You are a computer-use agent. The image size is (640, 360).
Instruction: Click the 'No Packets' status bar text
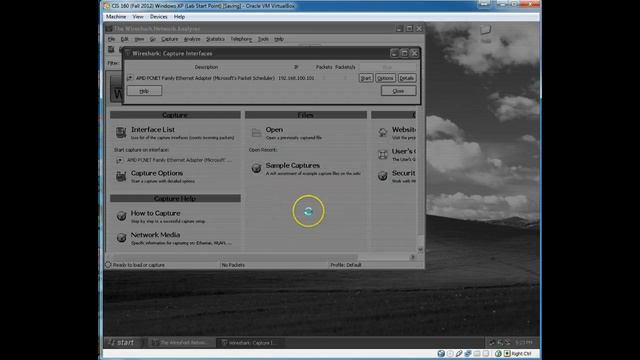[233, 265]
